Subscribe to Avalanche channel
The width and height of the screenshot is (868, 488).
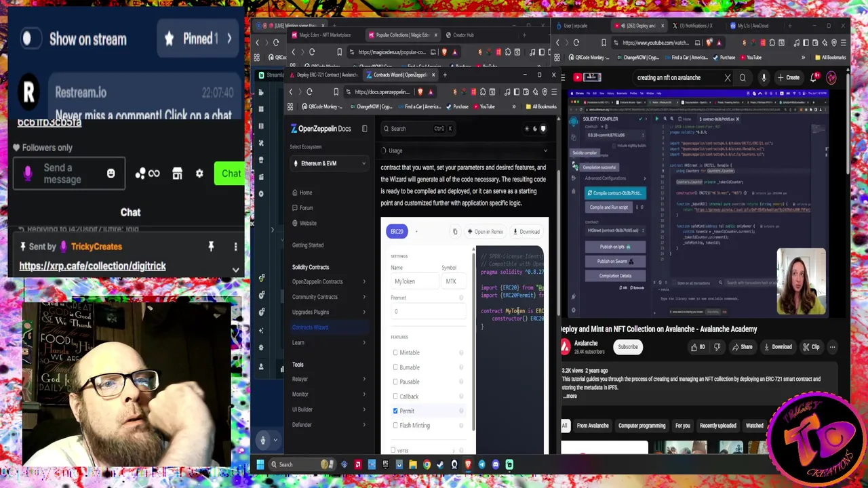click(x=627, y=347)
